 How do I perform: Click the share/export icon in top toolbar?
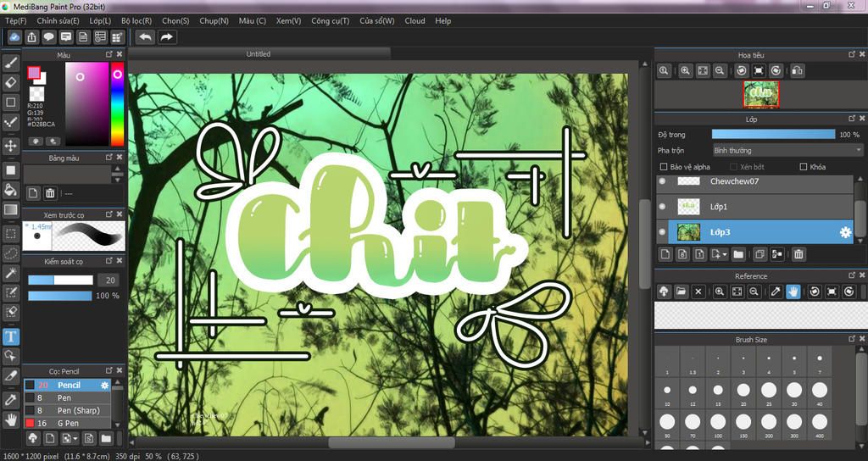(31, 37)
